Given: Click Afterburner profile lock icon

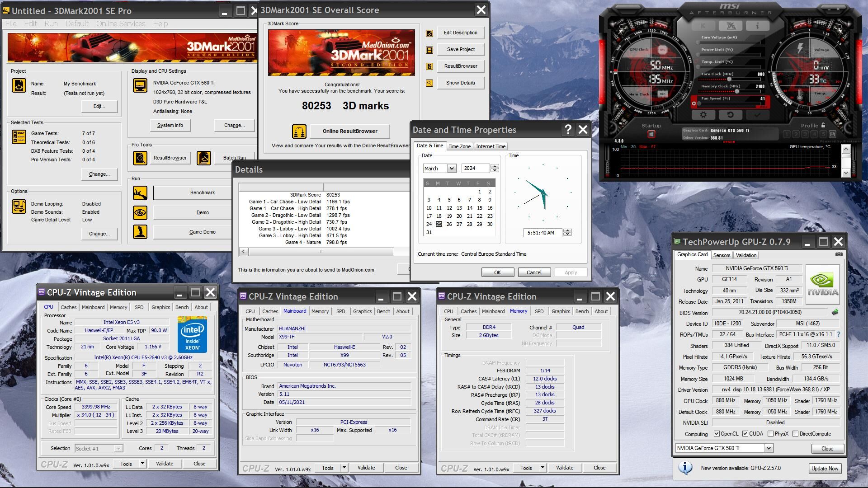Looking at the screenshot, I should (x=823, y=125).
